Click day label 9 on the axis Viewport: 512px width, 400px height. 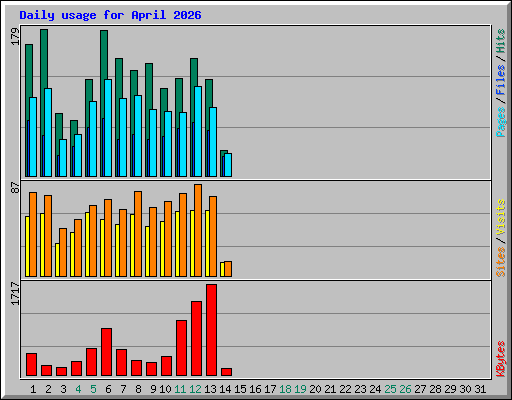click(153, 389)
